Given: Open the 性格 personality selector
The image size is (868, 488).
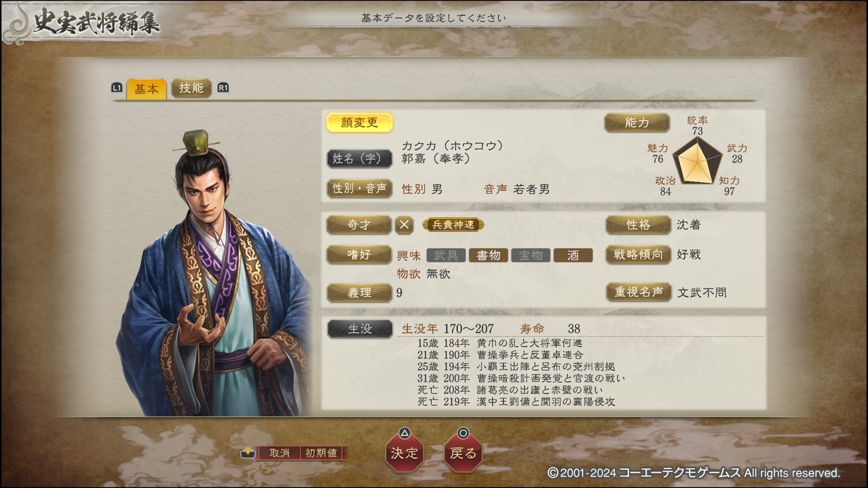Looking at the screenshot, I should [638, 225].
